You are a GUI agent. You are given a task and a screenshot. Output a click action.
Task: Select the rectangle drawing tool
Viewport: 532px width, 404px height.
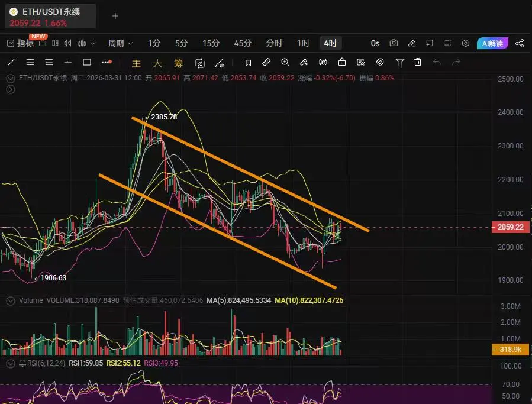pos(87,62)
